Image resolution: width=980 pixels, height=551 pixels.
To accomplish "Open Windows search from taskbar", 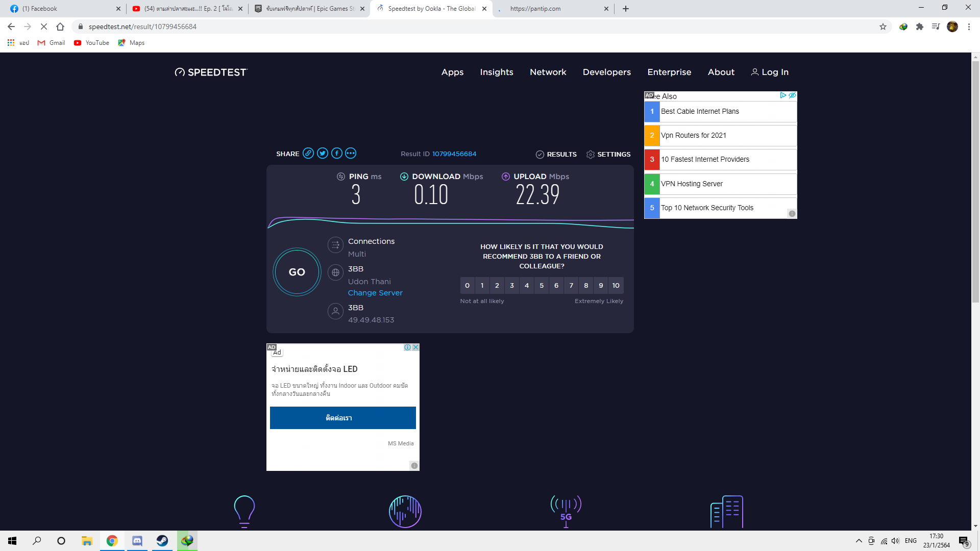I will (x=37, y=541).
